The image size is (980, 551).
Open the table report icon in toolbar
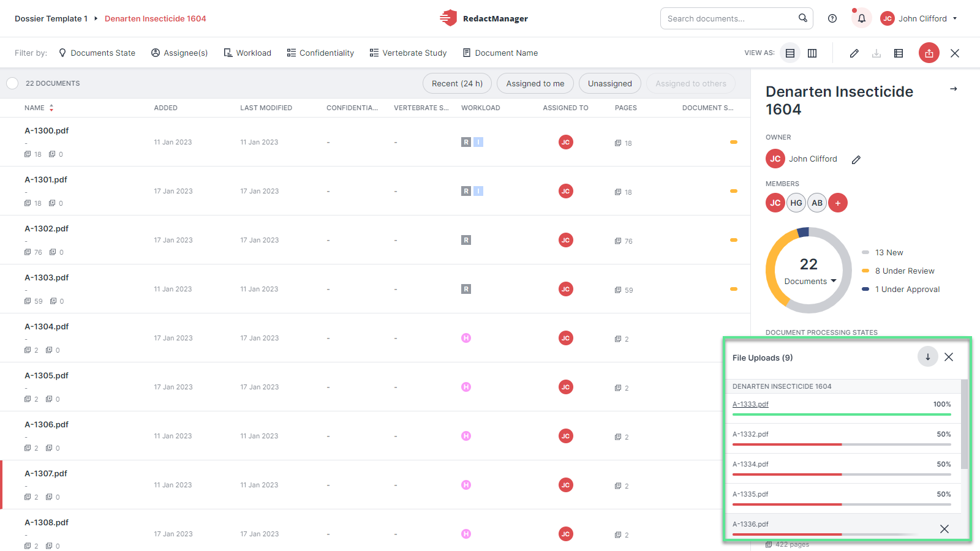[x=899, y=53]
